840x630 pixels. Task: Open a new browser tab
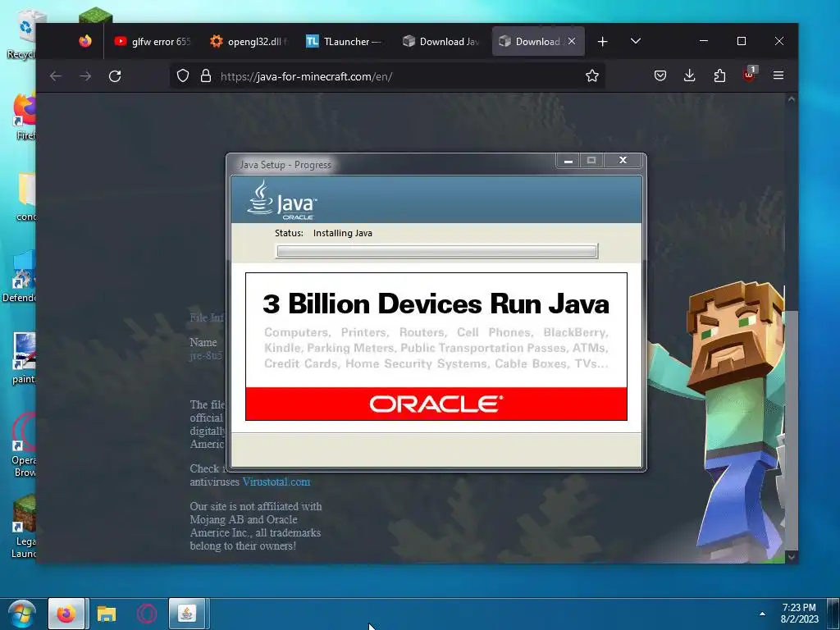(603, 41)
